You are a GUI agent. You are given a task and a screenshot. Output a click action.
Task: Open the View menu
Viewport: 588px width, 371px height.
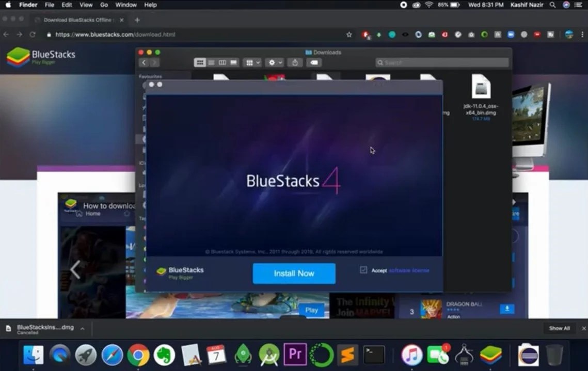coord(86,5)
